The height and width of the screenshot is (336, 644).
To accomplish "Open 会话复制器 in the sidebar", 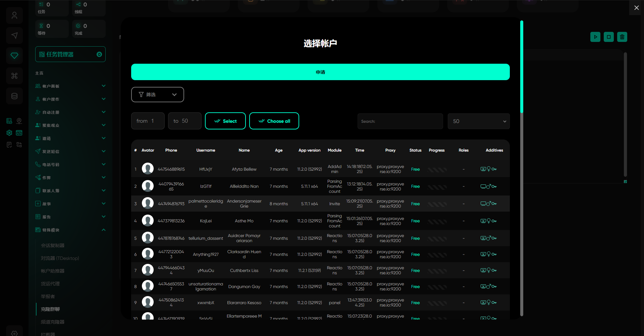I will tap(53, 245).
